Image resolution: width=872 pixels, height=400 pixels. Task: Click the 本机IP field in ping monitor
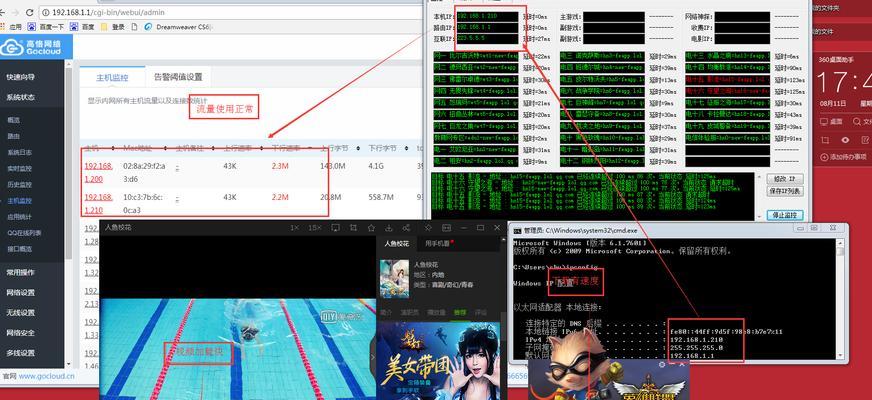(487, 17)
